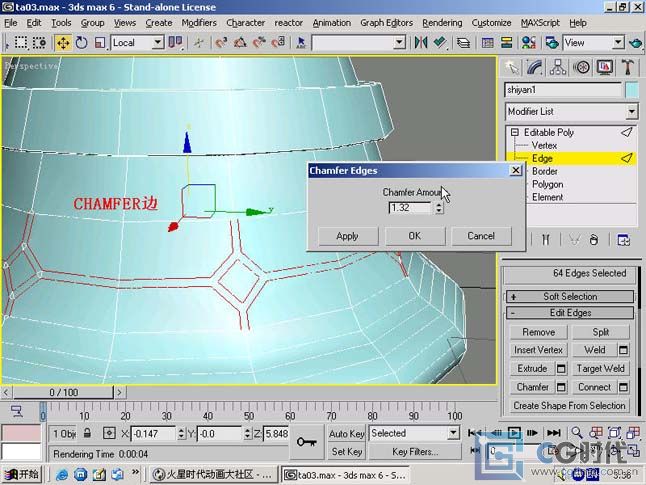Switch to the browser taskbar window button
The image size is (646, 485).
213,475
